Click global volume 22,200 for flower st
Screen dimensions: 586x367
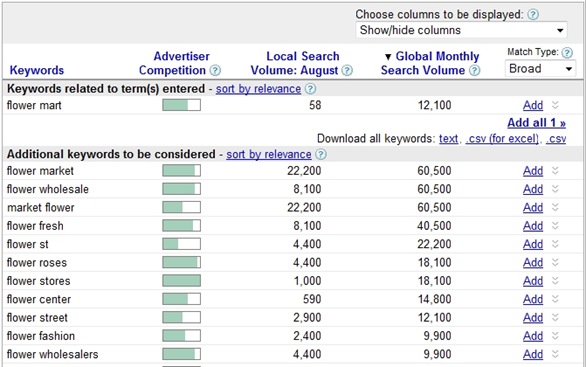click(x=434, y=244)
